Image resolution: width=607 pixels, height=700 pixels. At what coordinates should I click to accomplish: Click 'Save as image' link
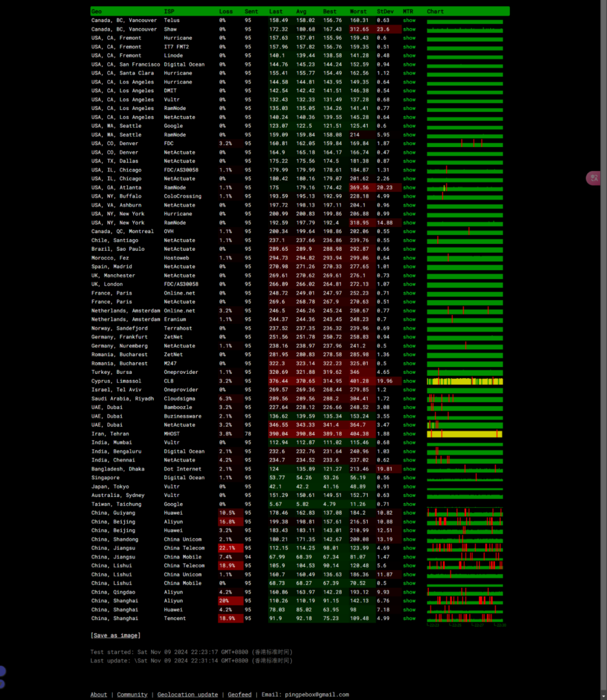116,635
